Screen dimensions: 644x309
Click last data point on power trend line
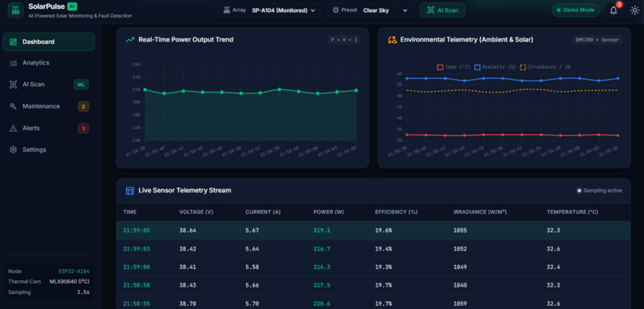point(356,90)
